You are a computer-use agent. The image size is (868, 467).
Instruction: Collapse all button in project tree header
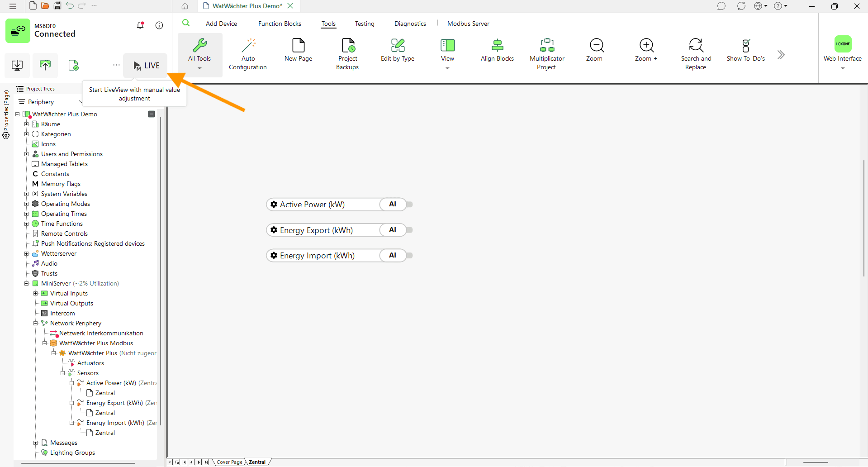point(152,114)
